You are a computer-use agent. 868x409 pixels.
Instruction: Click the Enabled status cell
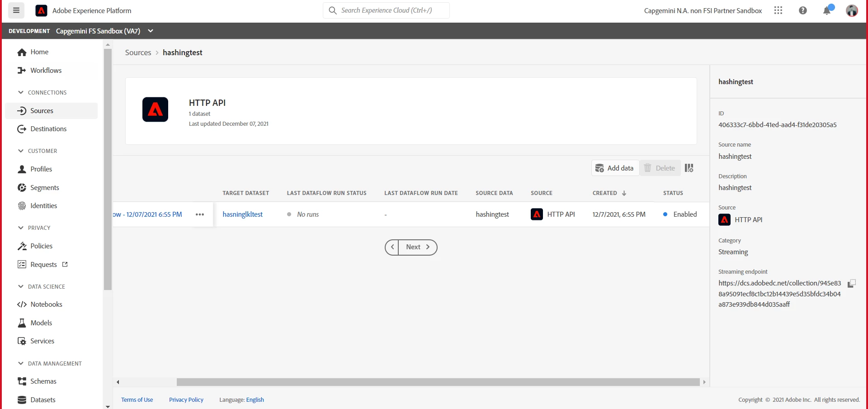click(680, 214)
